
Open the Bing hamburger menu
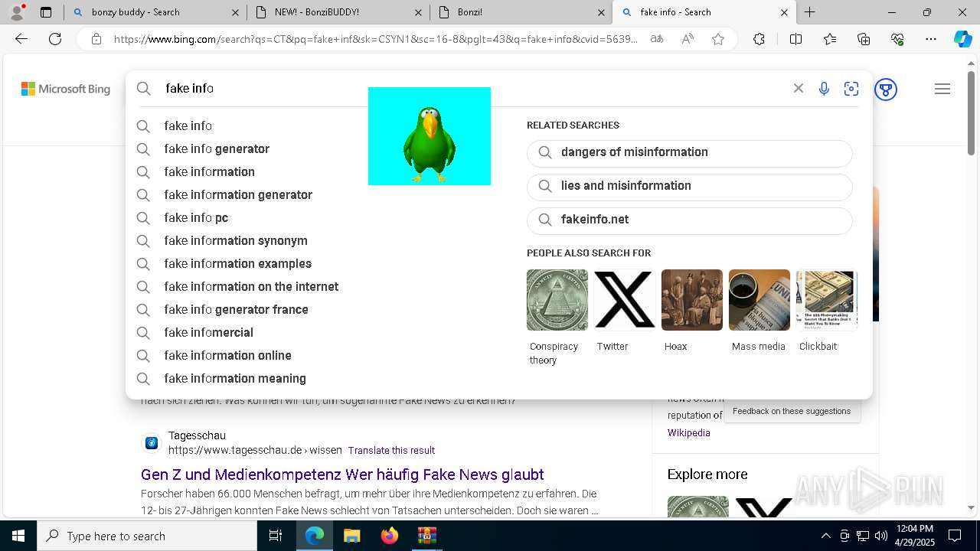point(942,89)
